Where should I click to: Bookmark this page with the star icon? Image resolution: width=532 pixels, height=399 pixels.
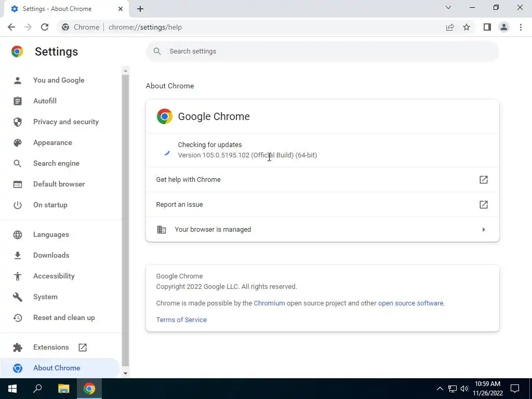(467, 27)
